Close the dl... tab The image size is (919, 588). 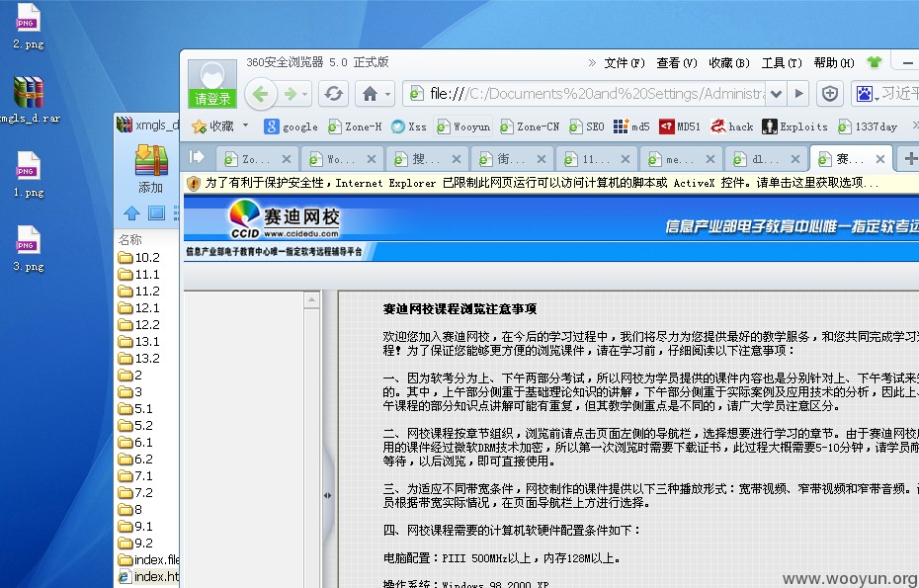795,159
